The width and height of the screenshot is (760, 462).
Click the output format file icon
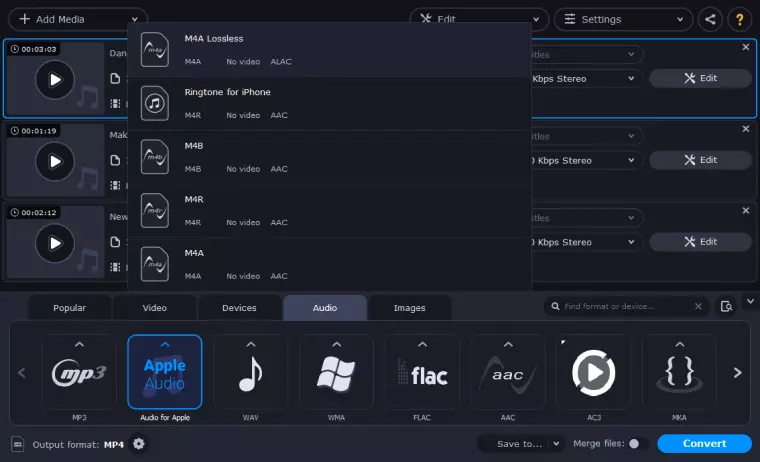pos(18,444)
